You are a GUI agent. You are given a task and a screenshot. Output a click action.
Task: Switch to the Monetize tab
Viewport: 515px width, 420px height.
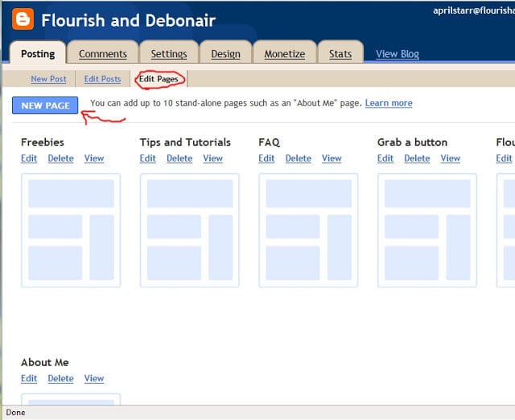tap(285, 54)
